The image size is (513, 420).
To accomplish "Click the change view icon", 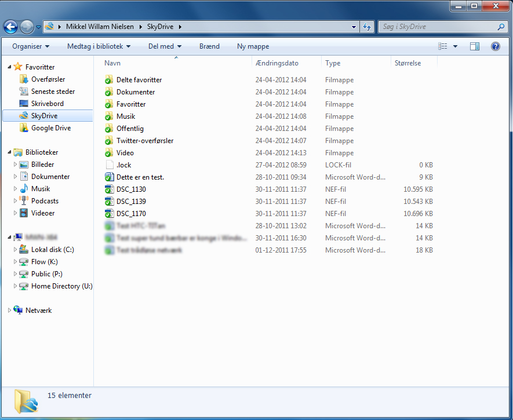I will [x=443, y=46].
